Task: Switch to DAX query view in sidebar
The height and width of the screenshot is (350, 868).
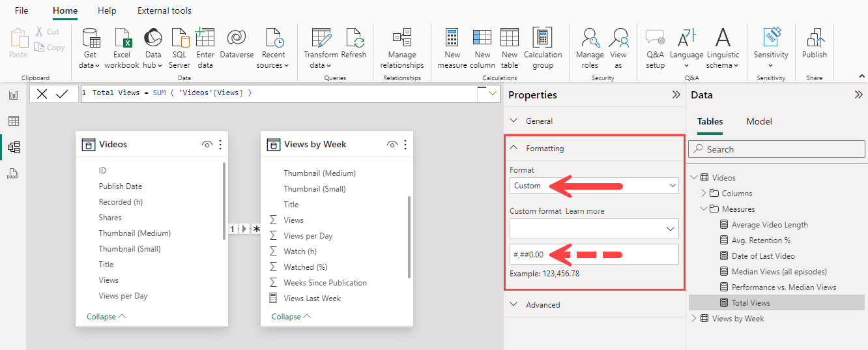Action: coord(13,173)
